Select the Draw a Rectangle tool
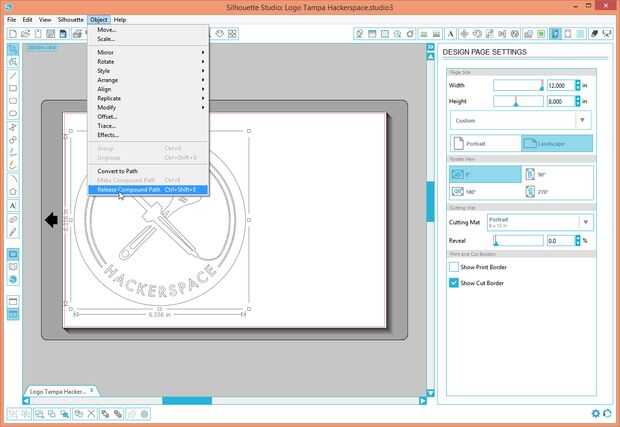Screen dimensions: 620x427 click(13, 88)
